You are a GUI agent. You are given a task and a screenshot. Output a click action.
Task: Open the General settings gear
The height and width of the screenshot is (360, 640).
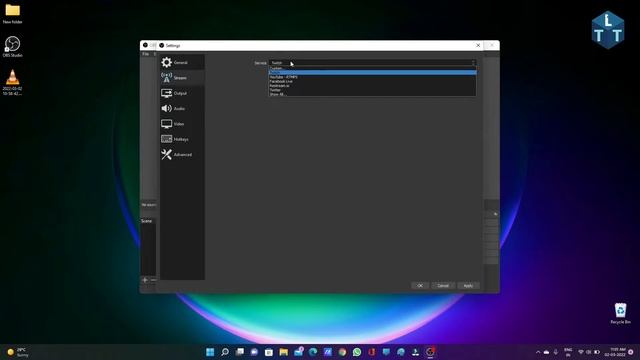167,62
